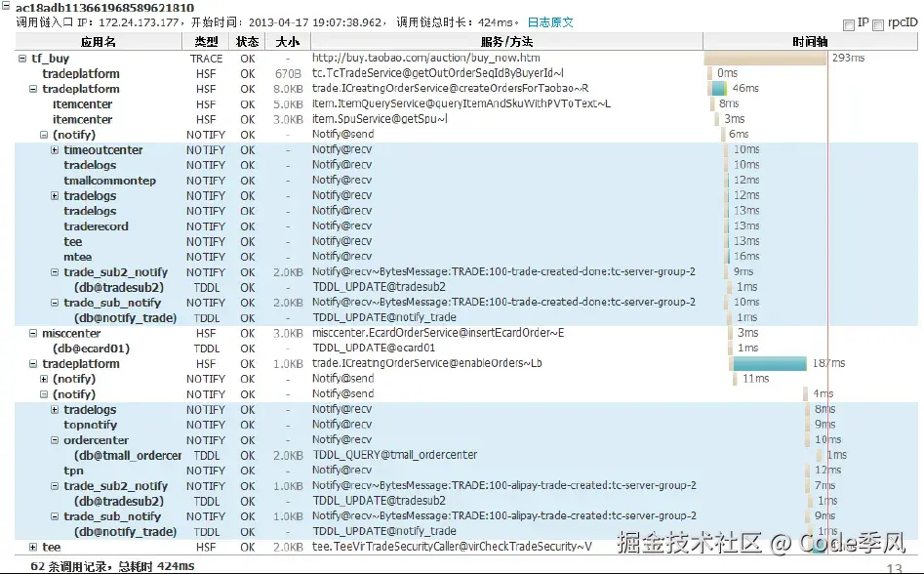Screen dimensions: 924x574
Task: Collapse the (notify) node lasting 6ms
Action: [44, 135]
